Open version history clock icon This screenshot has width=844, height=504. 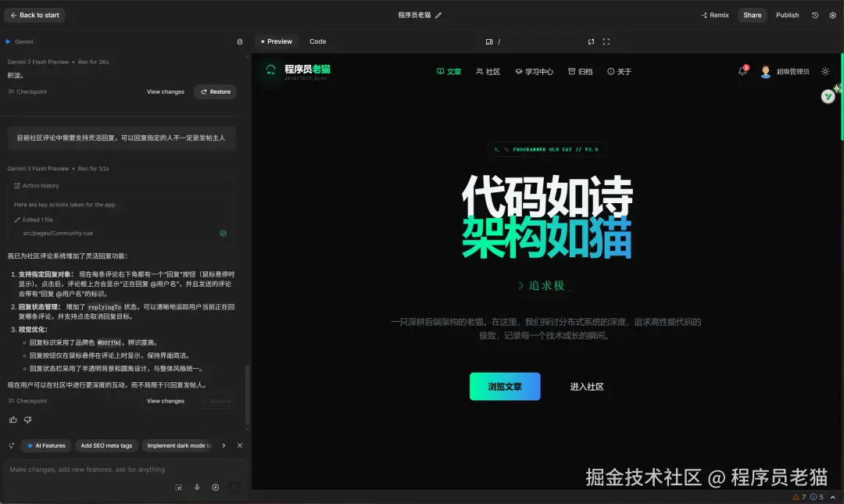coord(815,15)
